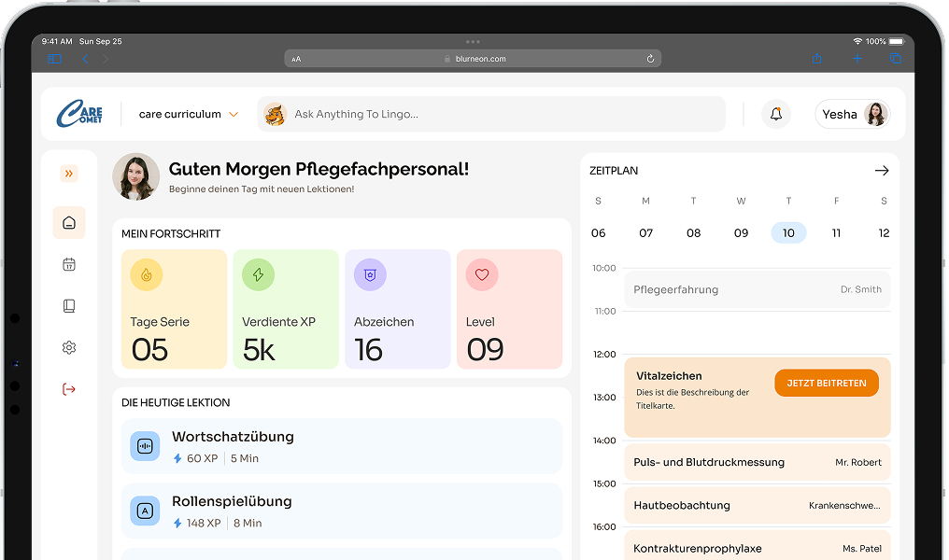Open Yesha user profile menu
This screenshot has height=560, width=949.
852,114
